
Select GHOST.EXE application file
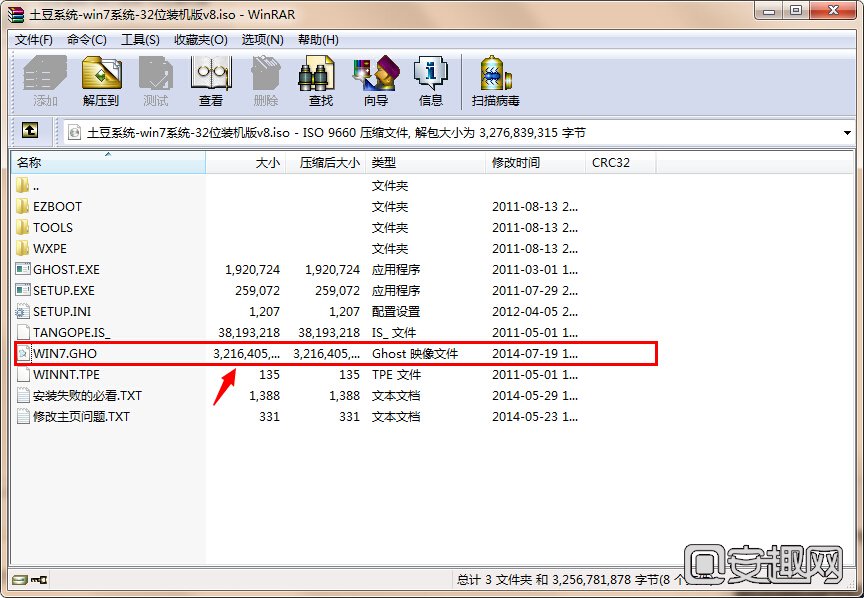66,270
